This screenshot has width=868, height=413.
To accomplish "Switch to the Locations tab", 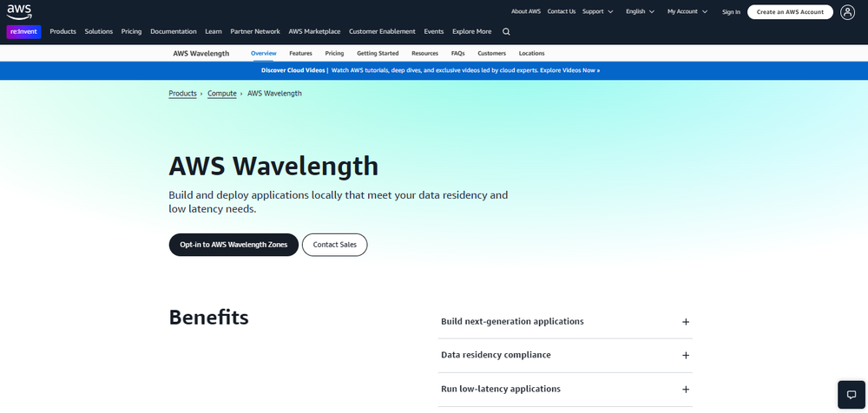I will [531, 53].
